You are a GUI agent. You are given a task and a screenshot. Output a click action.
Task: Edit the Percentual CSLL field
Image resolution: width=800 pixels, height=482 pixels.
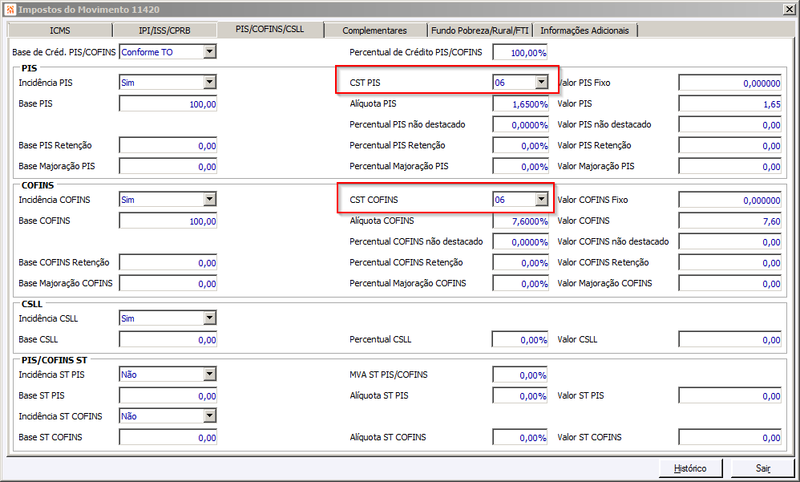click(520, 340)
